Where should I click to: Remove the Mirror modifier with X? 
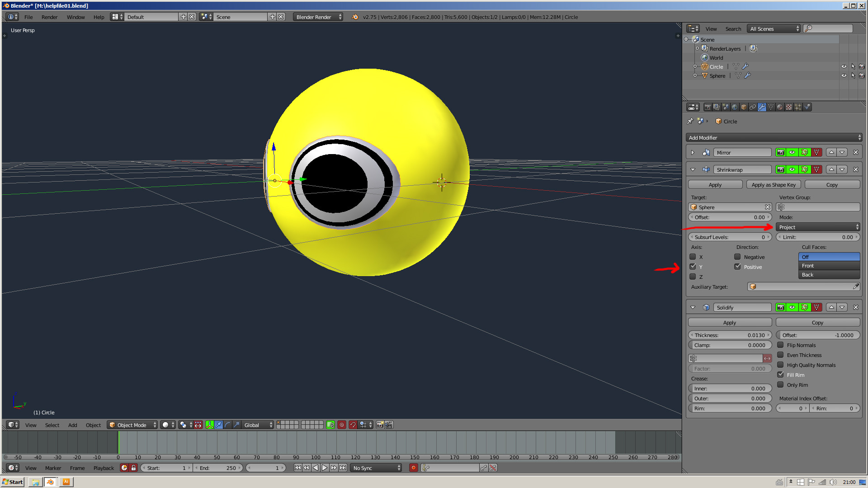856,153
